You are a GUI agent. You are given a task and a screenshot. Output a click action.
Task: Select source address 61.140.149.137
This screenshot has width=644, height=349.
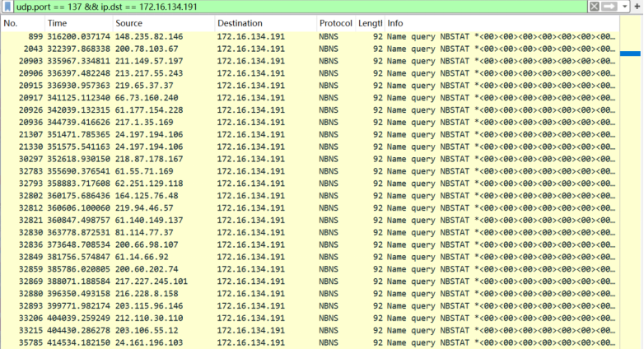[149, 221]
